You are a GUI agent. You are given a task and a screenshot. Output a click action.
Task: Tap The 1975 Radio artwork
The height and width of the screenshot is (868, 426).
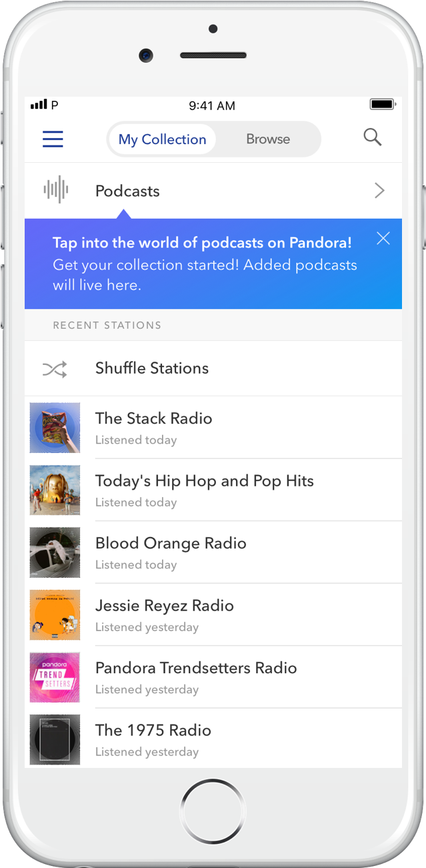coord(55,739)
